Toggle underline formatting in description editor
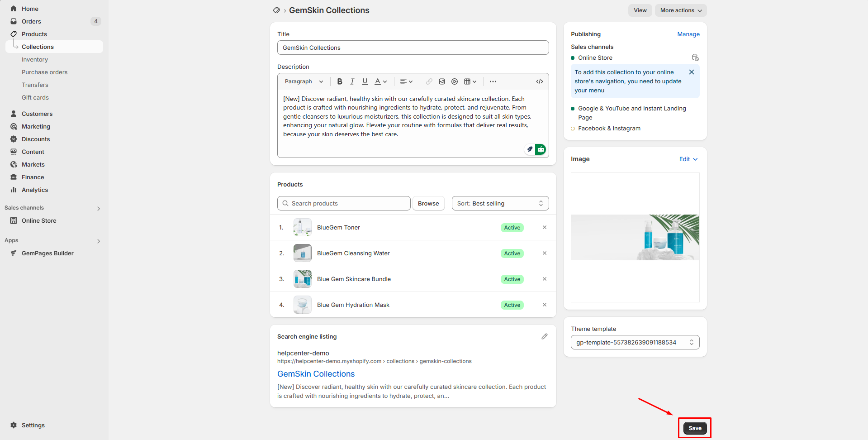The height and width of the screenshot is (440, 868). (365, 81)
